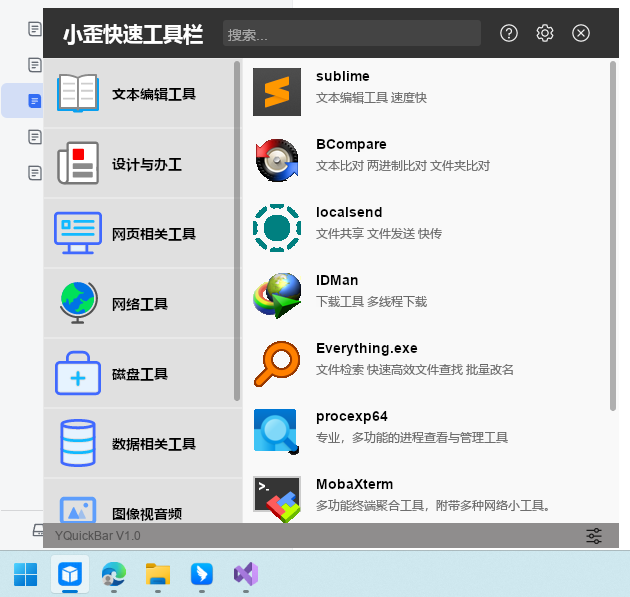Click the newspaper design category icon

(x=78, y=163)
